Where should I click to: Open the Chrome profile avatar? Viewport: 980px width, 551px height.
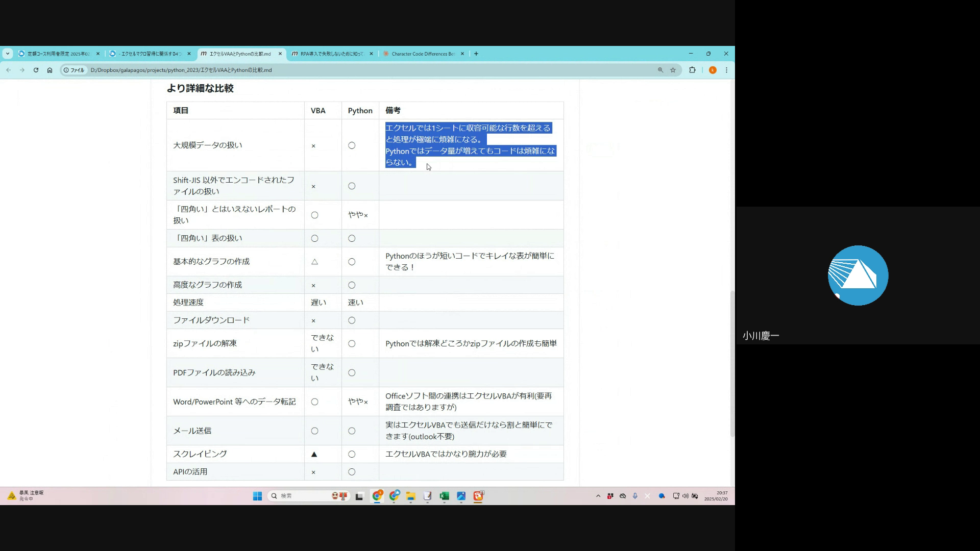pyautogui.click(x=713, y=70)
